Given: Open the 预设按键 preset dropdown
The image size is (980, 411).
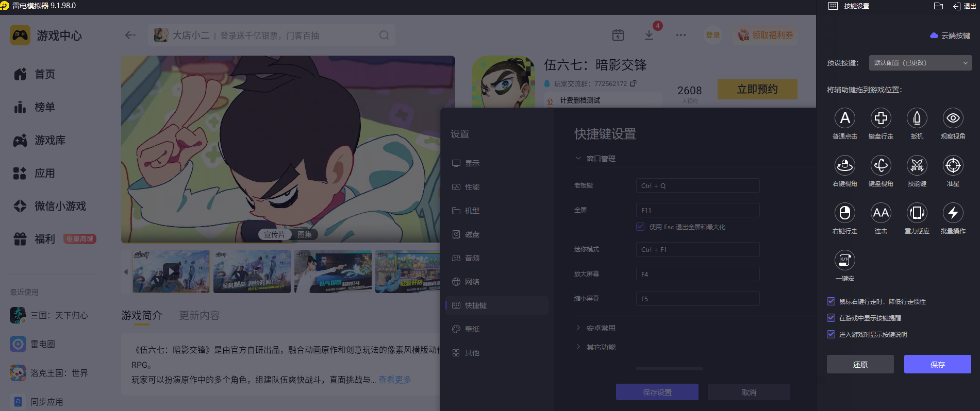Looking at the screenshot, I should point(921,63).
